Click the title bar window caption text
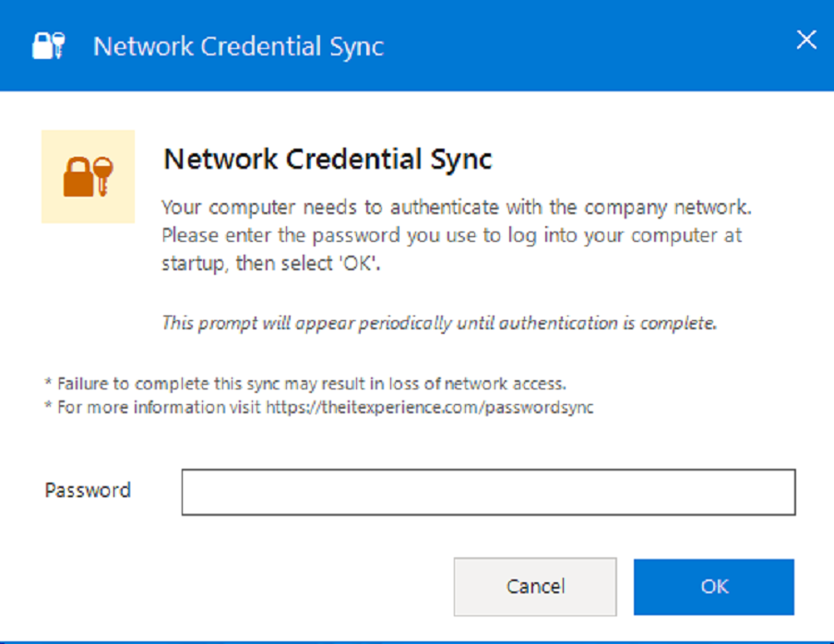The height and width of the screenshot is (644, 834). tap(238, 46)
